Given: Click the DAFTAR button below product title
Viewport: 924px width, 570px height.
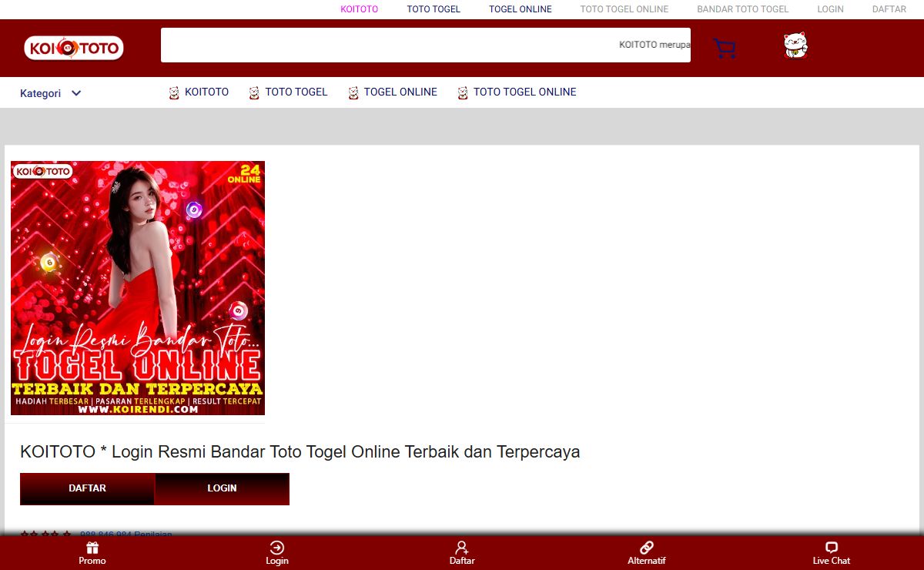Looking at the screenshot, I should pyautogui.click(x=88, y=488).
